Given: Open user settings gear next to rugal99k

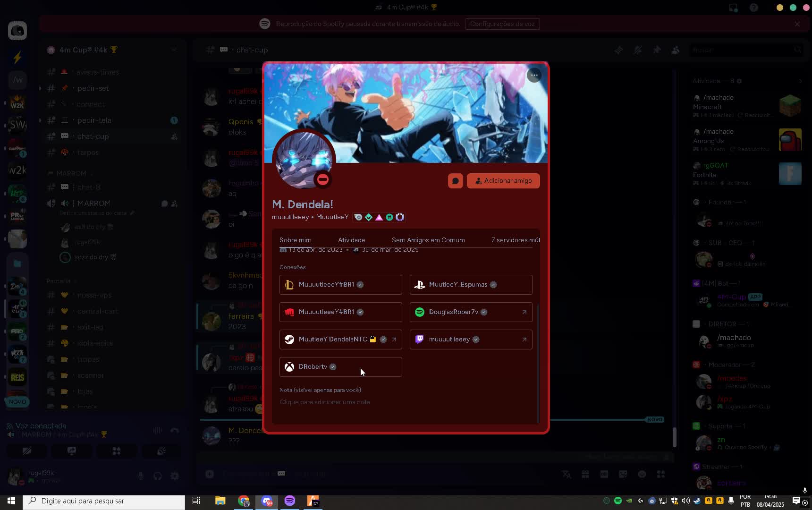Looking at the screenshot, I should pyautogui.click(x=174, y=476).
